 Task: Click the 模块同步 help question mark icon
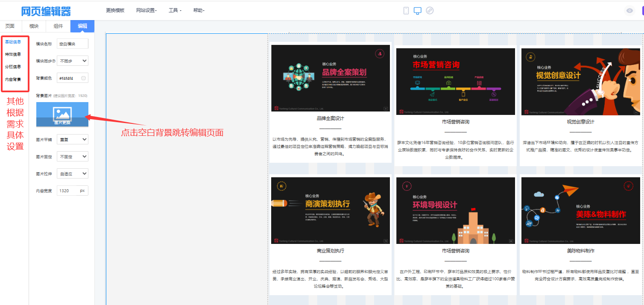[54, 61]
